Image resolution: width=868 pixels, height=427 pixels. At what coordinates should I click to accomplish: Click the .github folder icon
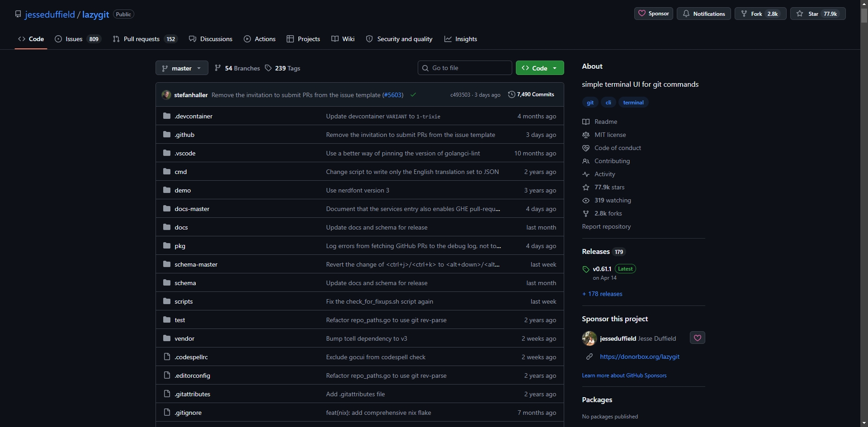click(167, 135)
